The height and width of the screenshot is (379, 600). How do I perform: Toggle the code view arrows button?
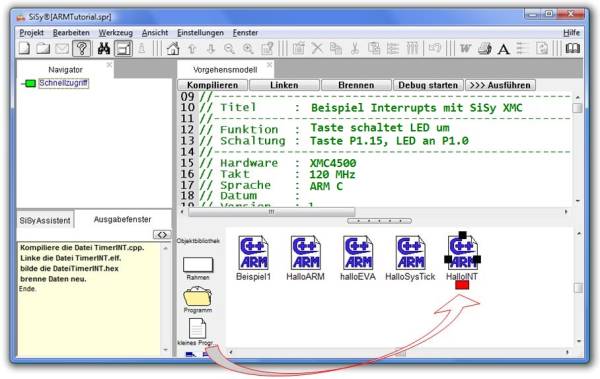pyautogui.click(x=162, y=235)
